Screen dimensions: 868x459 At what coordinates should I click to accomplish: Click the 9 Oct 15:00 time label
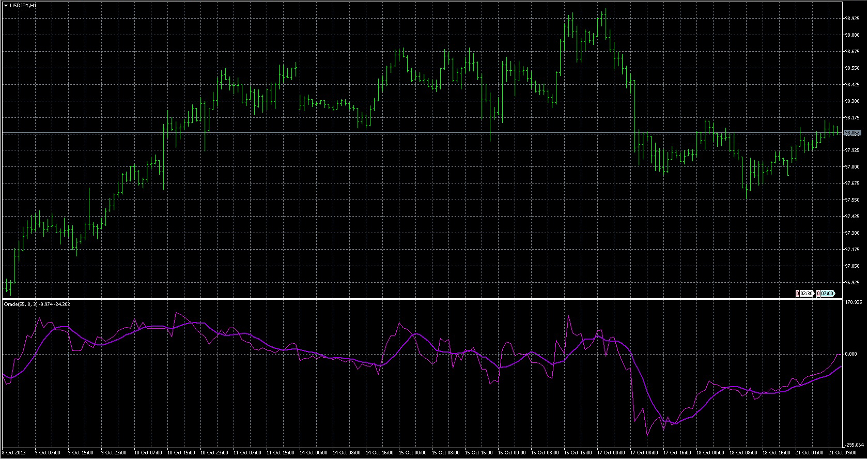click(x=80, y=453)
